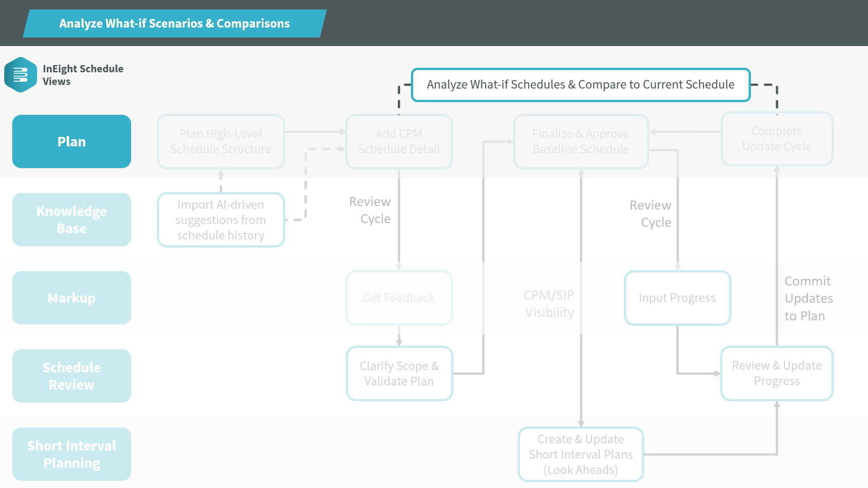This screenshot has height=488, width=868.
Task: Select the Add CPM Schedule Detail step
Action: [x=399, y=141]
